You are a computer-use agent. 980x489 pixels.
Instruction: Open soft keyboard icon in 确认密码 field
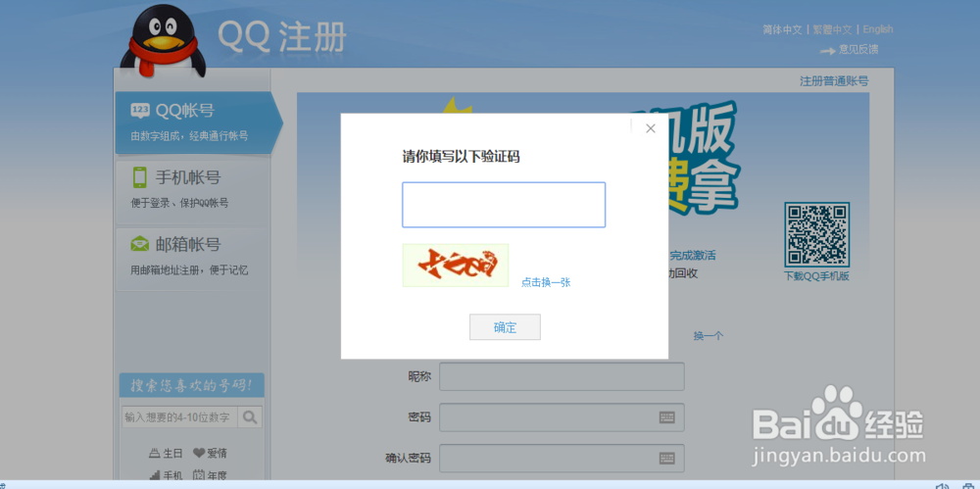[666, 459]
